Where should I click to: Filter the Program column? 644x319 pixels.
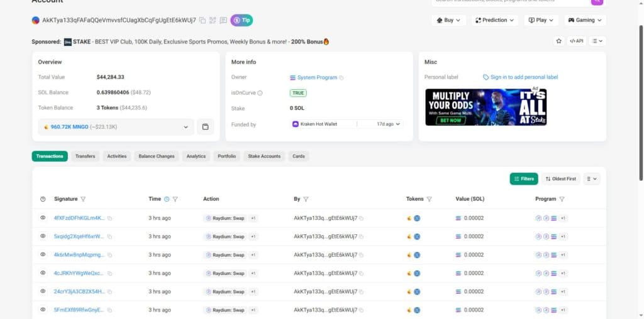[562, 199]
